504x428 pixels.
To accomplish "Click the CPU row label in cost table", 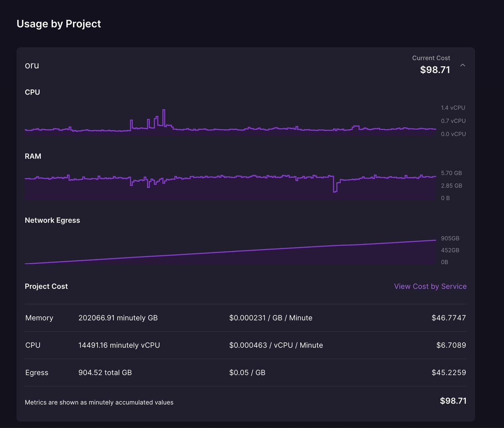I will pyautogui.click(x=33, y=345).
